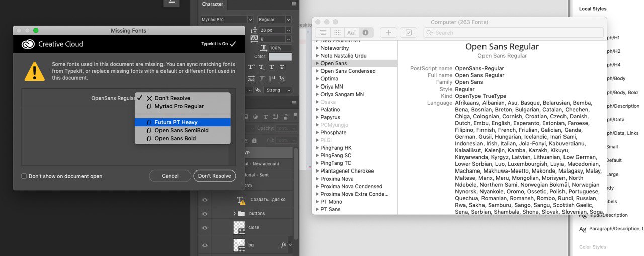Select Optima in the font list
Viewport: 644px width, 256px height.
click(x=329, y=79)
